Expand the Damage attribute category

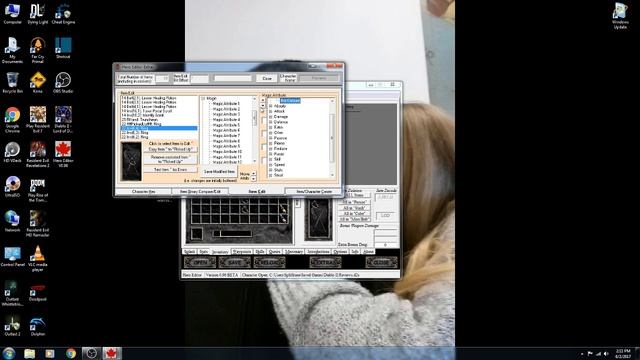(271, 117)
